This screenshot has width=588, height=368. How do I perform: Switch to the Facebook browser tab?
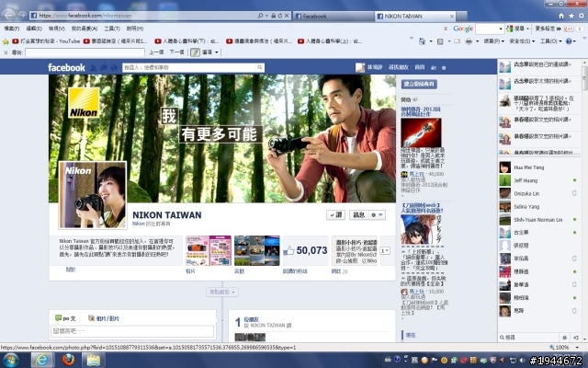tap(333, 17)
